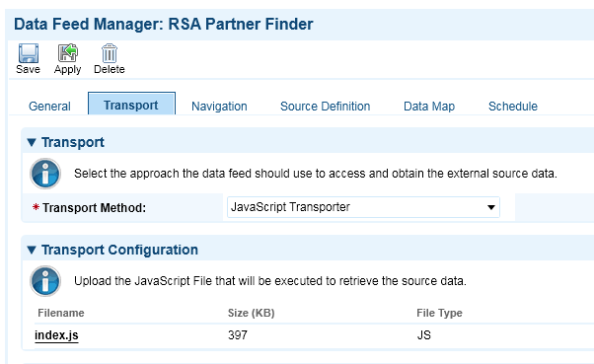Switch to the Navigation tab
This screenshot has width=594, height=364.
pos(219,107)
